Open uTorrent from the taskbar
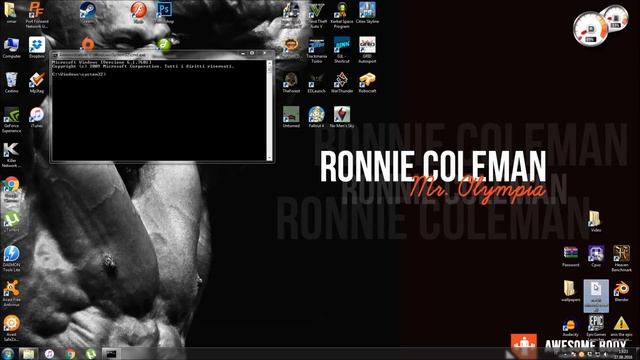 pyautogui.click(x=91, y=353)
